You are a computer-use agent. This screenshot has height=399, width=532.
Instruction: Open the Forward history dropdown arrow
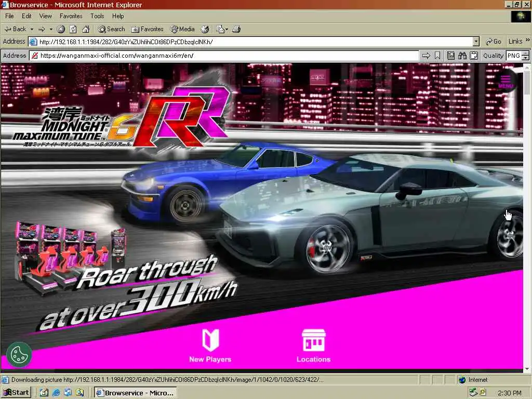pos(51,29)
